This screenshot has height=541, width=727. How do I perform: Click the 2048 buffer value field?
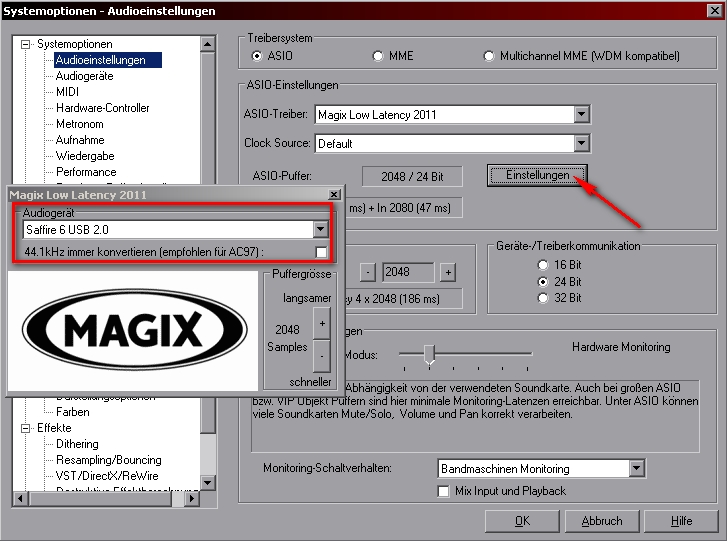[408, 272]
